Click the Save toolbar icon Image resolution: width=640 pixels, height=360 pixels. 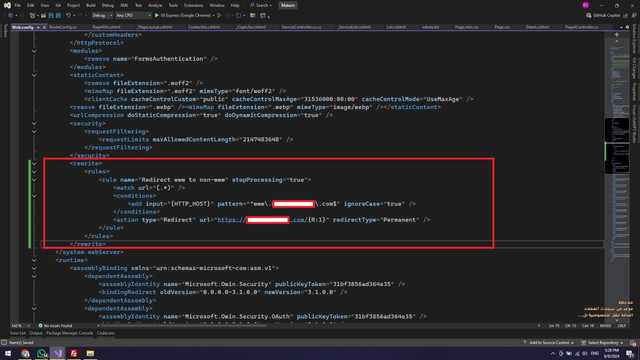[51, 16]
